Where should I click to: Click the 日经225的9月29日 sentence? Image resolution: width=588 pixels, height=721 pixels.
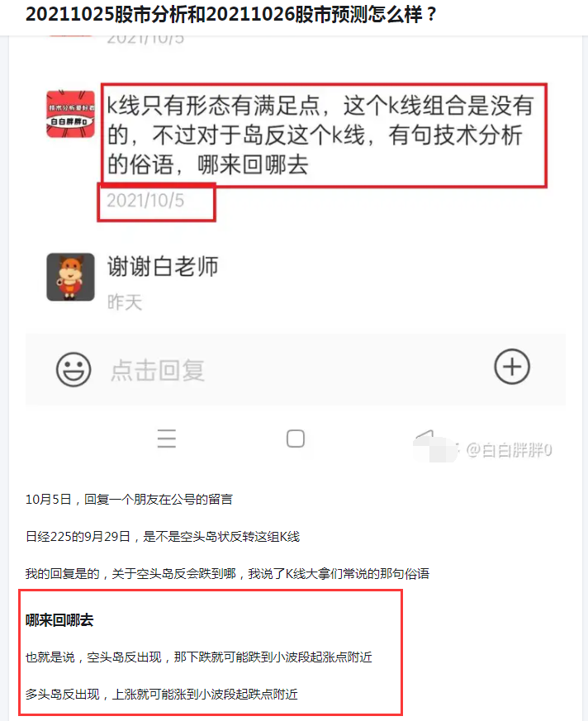[x=163, y=537]
